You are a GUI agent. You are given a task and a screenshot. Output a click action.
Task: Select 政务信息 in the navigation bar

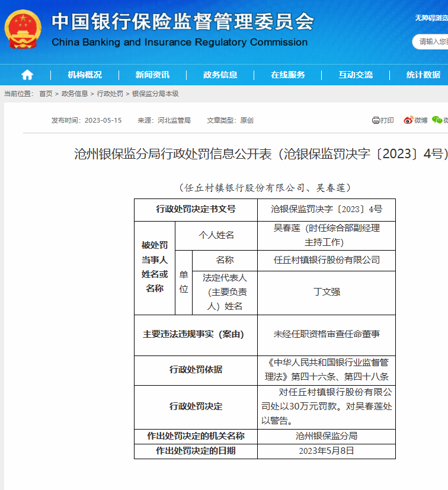(x=220, y=75)
